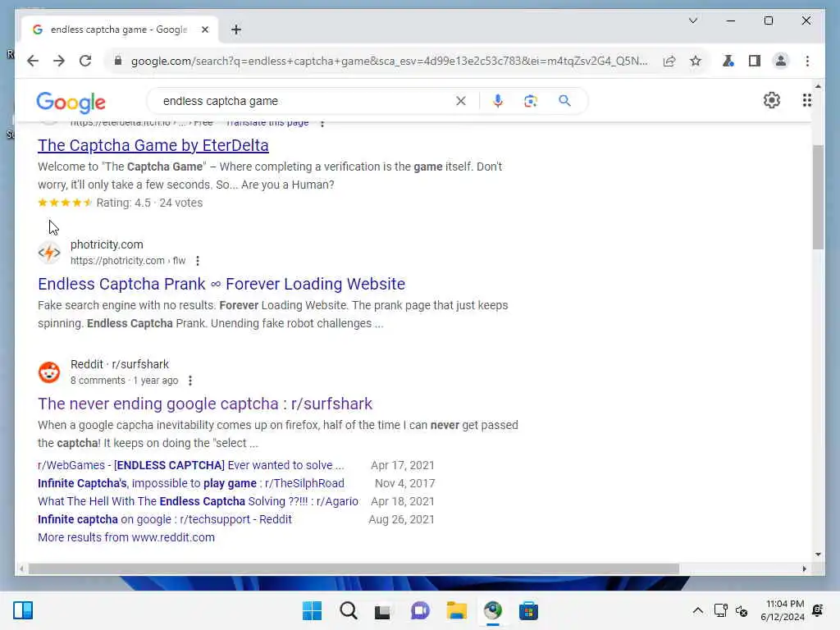
Task: Open the Google apps grid
Action: pos(807,100)
